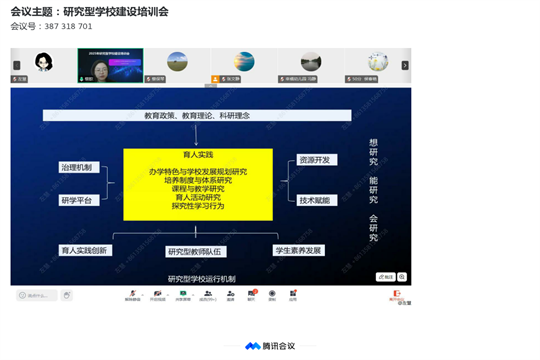
Task: Open the chat icon with red badge
Action: click(252, 293)
